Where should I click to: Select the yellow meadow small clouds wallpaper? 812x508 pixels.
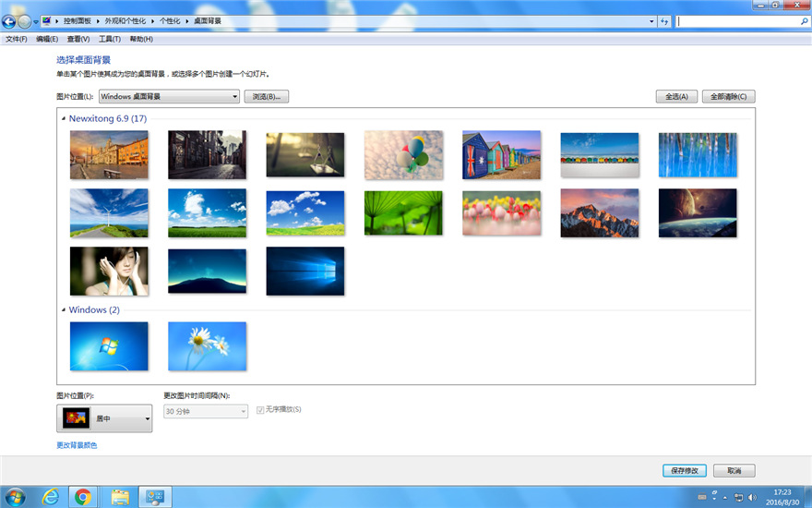[x=305, y=213]
